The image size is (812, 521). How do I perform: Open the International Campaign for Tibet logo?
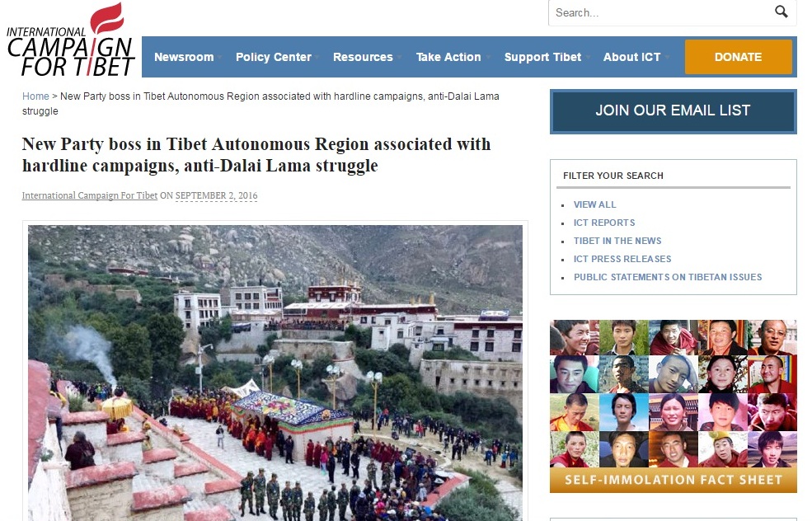70,40
